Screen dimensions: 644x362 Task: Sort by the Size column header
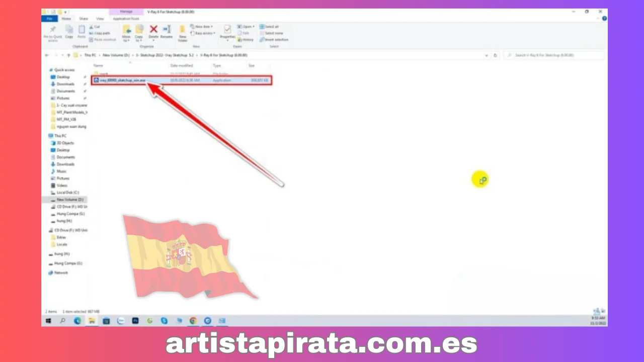coord(251,66)
